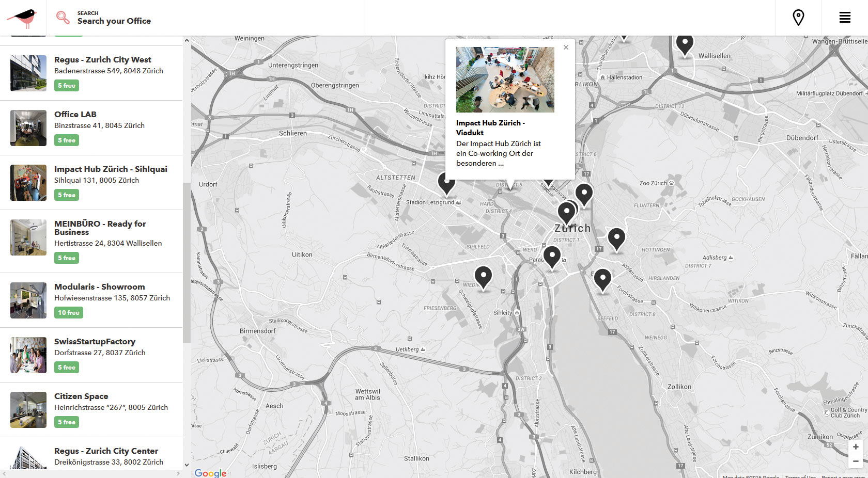The width and height of the screenshot is (868, 478).
Task: Click the sidebar scroll down arrow
Action: pyautogui.click(x=187, y=465)
